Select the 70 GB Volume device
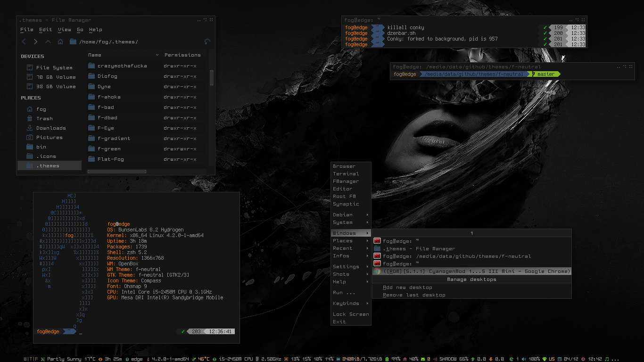The width and height of the screenshot is (644, 362). point(56,77)
